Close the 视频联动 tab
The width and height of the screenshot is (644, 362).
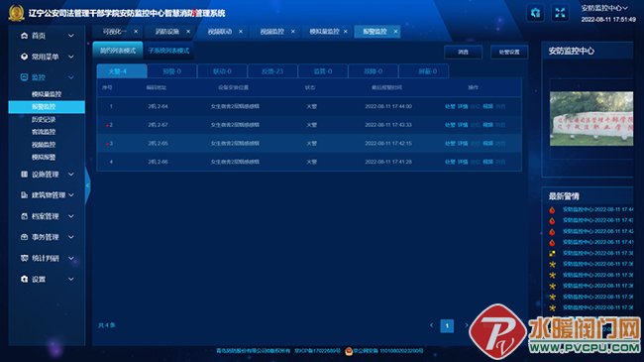[x=241, y=32]
